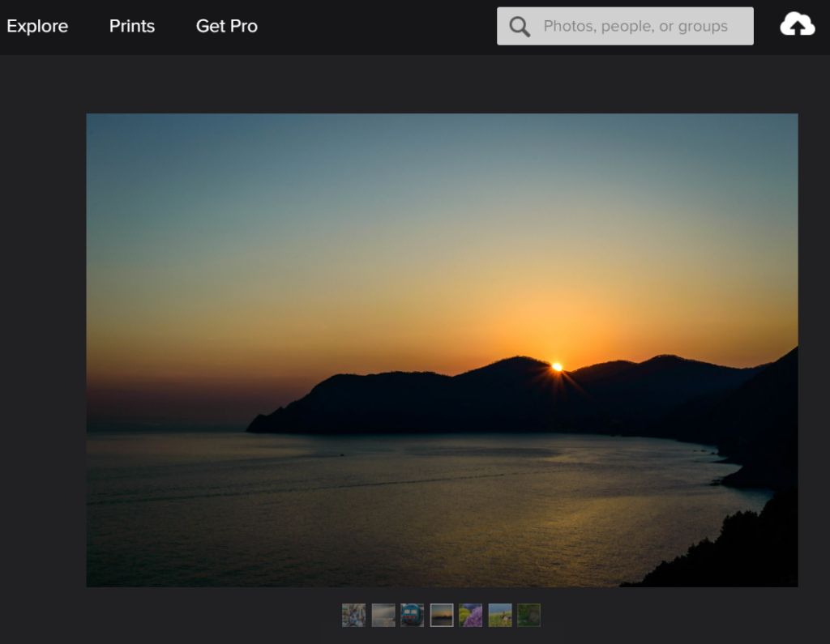
Task: Open the Prints page
Action: pos(132,26)
